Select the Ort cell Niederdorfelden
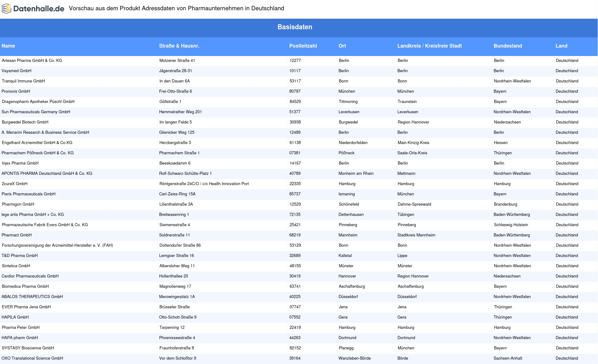The height and width of the screenshot is (364, 598). point(353,143)
